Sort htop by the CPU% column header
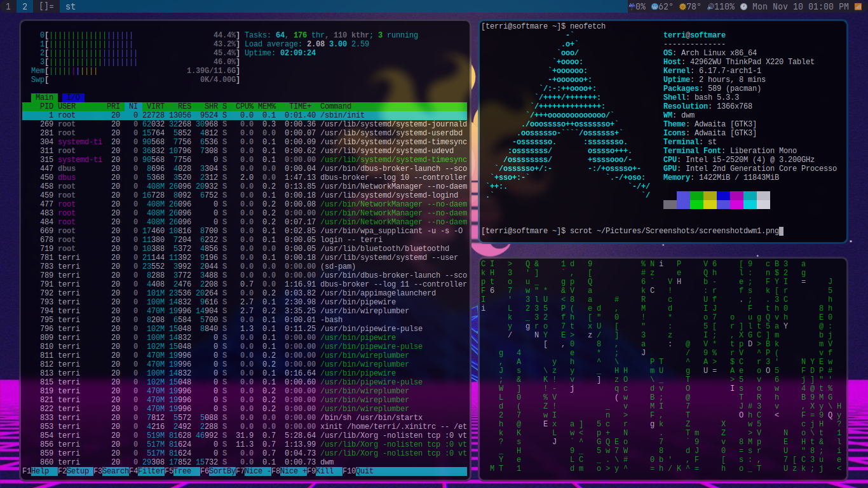This screenshot has width=868, height=488. pos(245,106)
